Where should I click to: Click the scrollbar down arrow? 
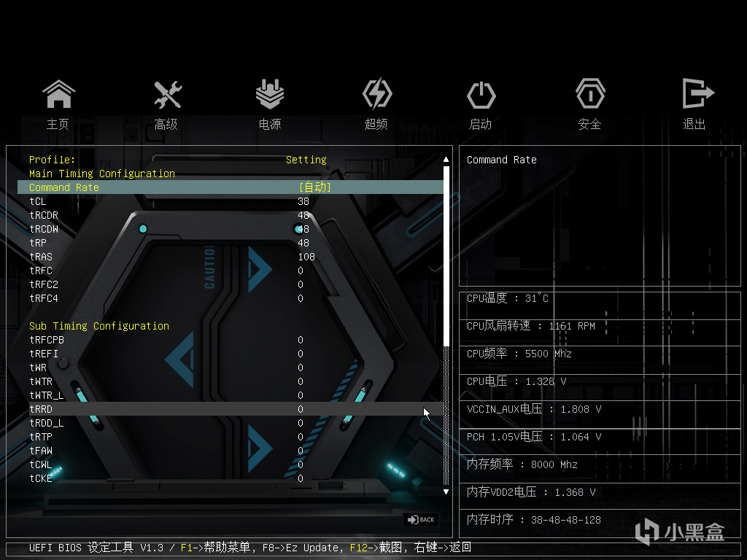click(x=446, y=492)
